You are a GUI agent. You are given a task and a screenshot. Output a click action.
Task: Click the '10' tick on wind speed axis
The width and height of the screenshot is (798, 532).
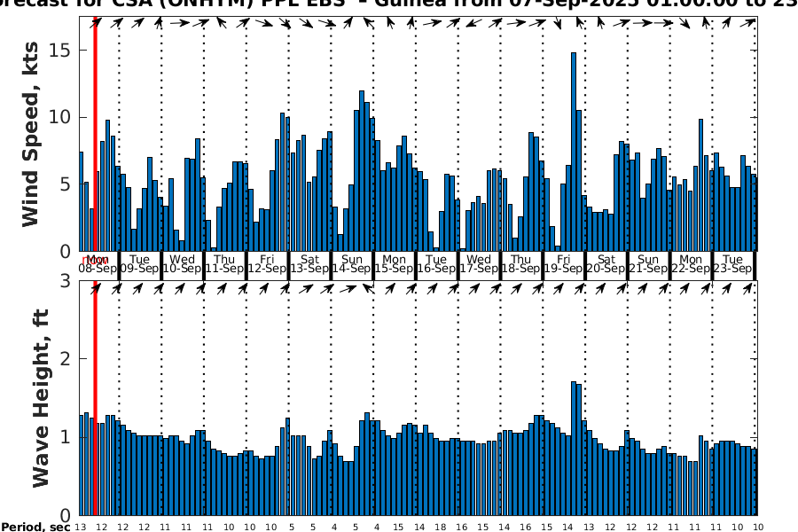pos(59,117)
